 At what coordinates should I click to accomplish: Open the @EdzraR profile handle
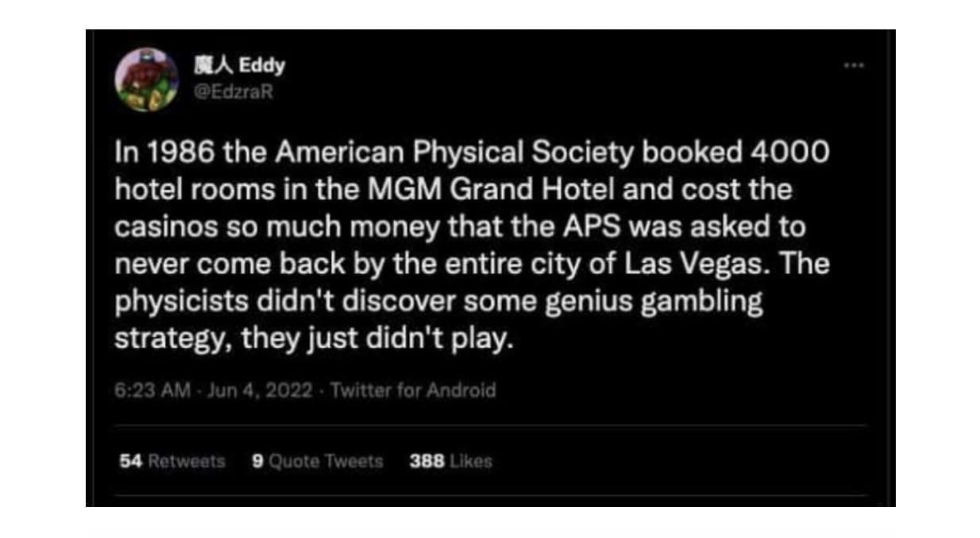point(233,91)
